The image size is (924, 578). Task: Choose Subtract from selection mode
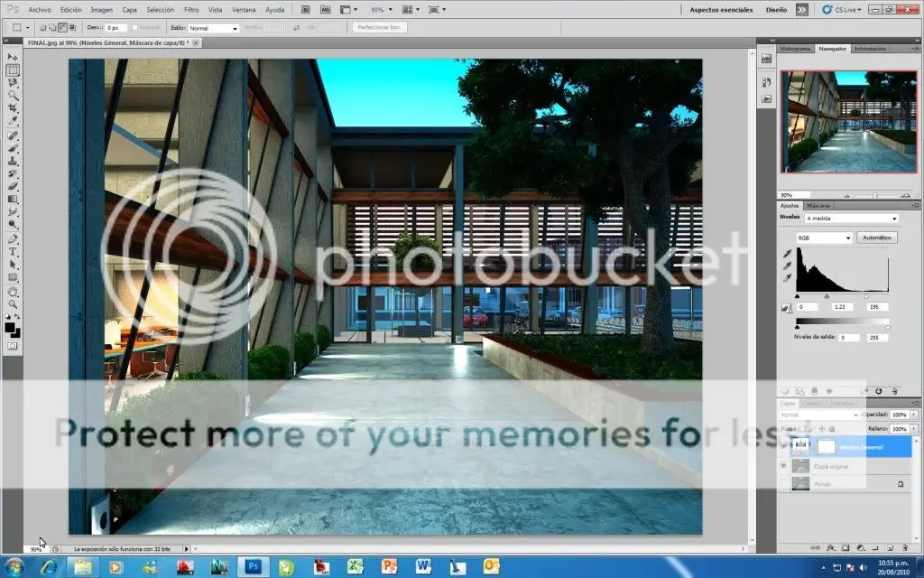[62, 28]
